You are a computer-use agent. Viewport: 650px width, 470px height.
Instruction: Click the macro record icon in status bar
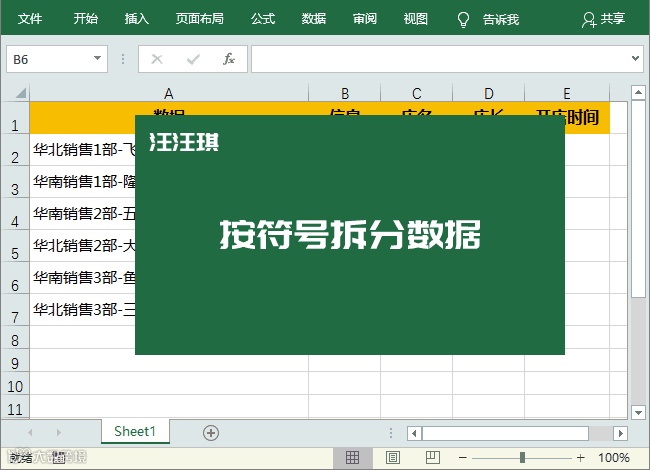point(58,458)
